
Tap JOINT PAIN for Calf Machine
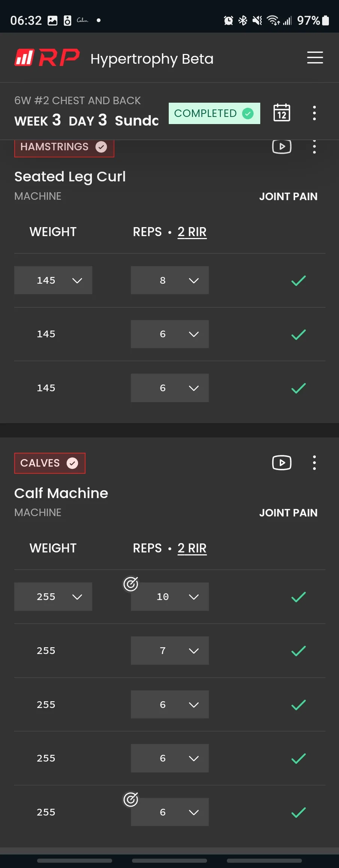288,513
